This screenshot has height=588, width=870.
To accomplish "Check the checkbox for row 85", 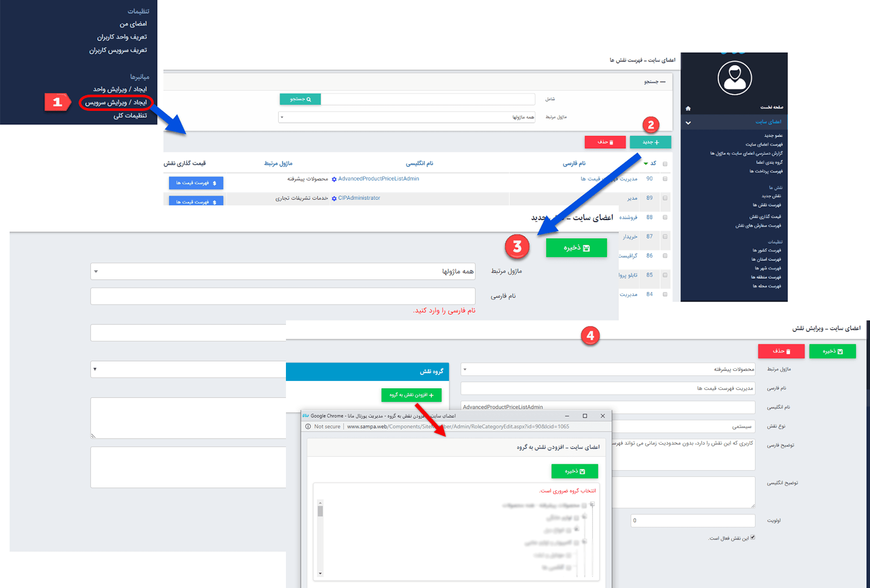I will [x=665, y=275].
